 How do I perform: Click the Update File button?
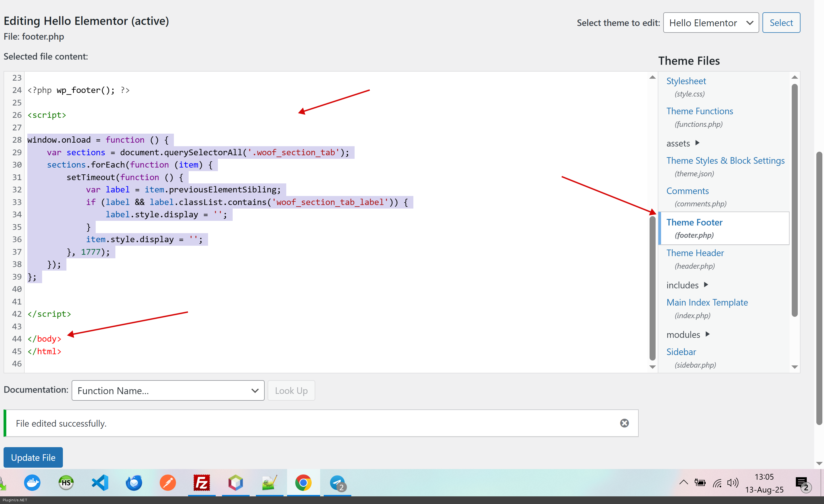pyautogui.click(x=33, y=457)
